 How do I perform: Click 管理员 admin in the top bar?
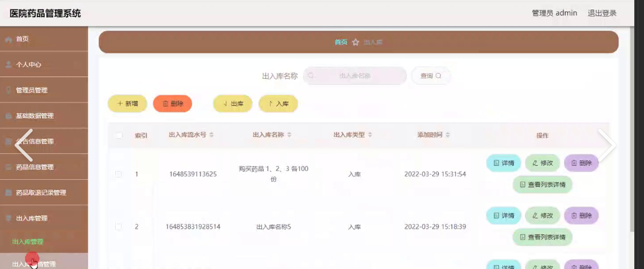tap(555, 13)
